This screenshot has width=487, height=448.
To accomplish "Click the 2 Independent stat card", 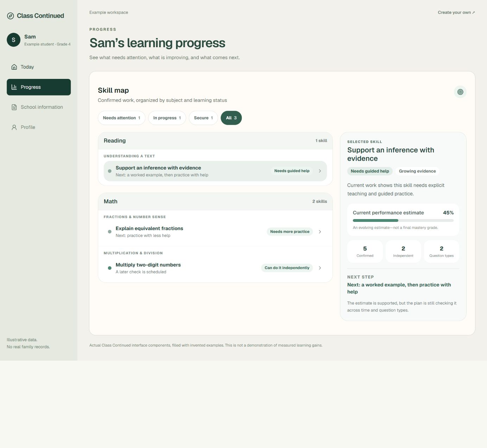I will click(x=403, y=251).
